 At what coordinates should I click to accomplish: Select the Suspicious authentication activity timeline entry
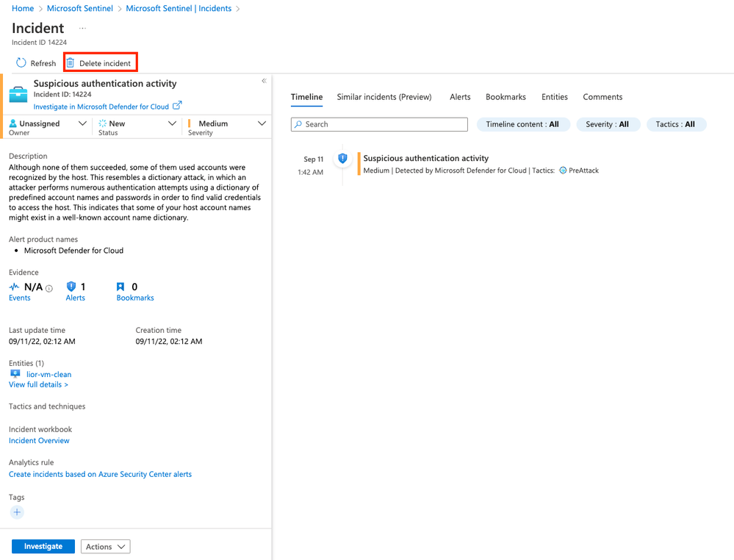point(426,158)
